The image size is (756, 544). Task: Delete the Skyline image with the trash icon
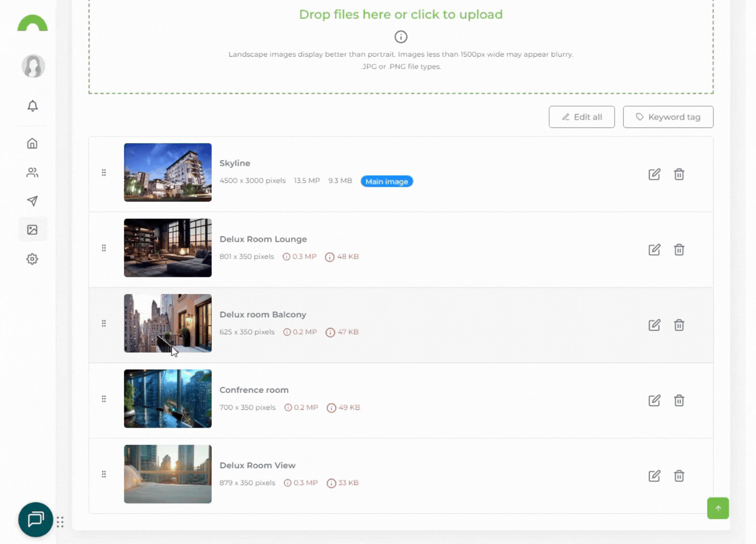679,174
